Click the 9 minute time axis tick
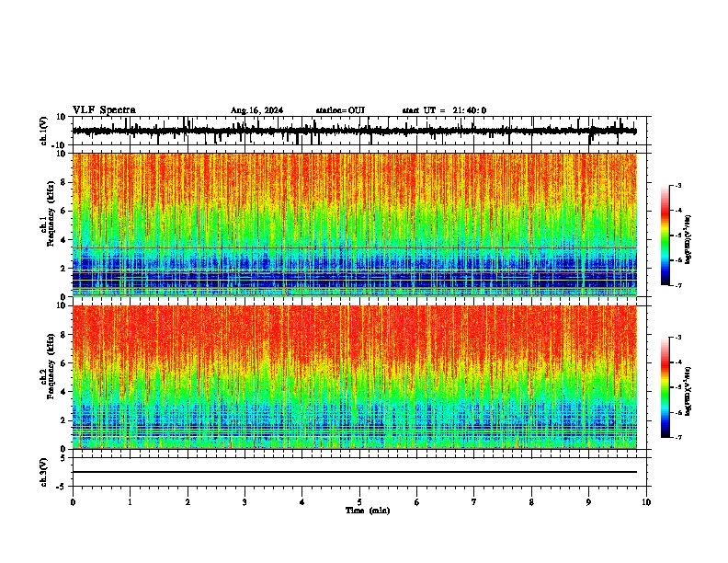728x563 pixels. (x=588, y=502)
